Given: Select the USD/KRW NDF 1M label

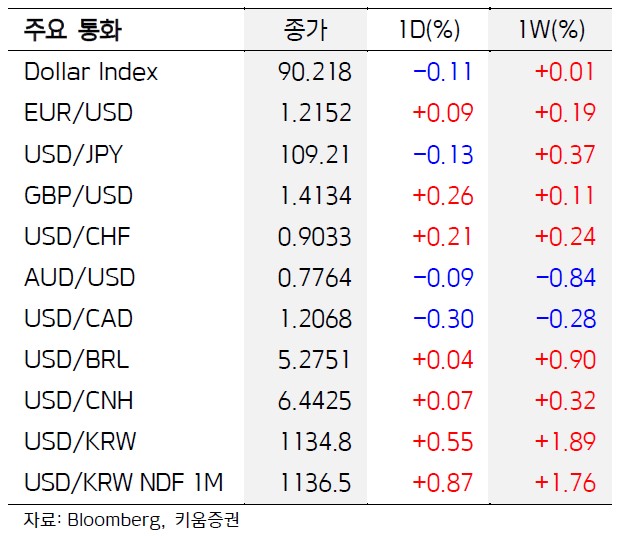Looking at the screenshot, I should click(123, 483).
